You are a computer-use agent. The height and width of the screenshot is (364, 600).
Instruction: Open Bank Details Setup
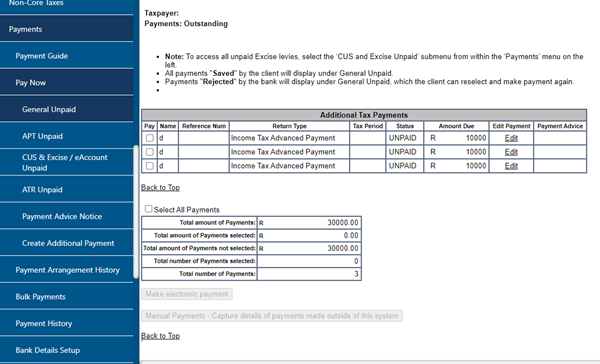click(67, 351)
